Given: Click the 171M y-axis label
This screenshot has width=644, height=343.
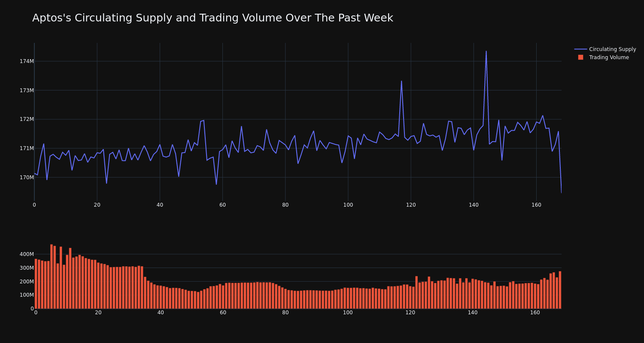Looking at the screenshot, I should pyautogui.click(x=27, y=148).
